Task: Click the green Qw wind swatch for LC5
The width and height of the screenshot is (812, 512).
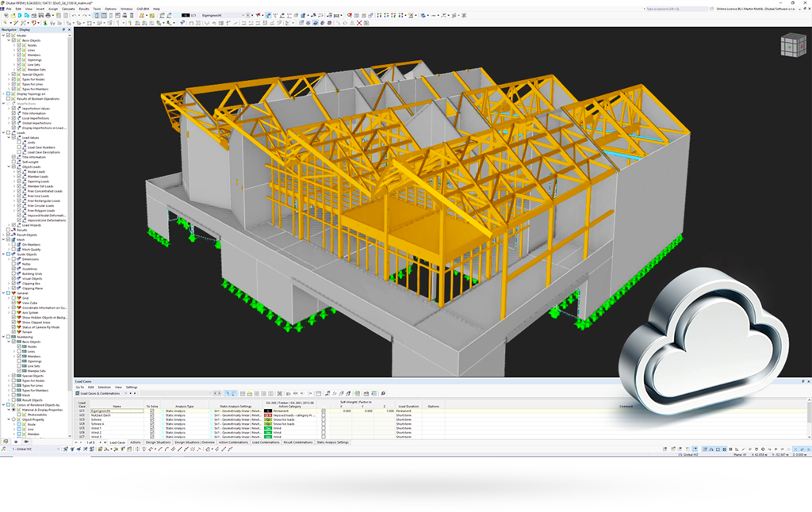Action: point(268,428)
